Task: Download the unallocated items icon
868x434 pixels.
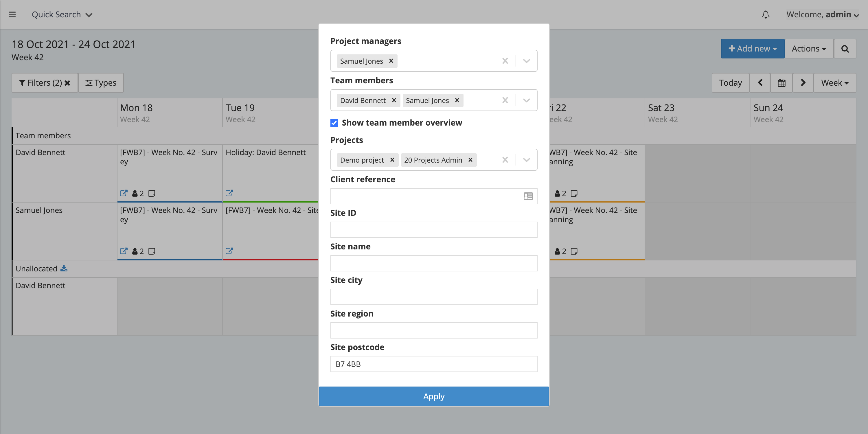Action: (x=64, y=268)
